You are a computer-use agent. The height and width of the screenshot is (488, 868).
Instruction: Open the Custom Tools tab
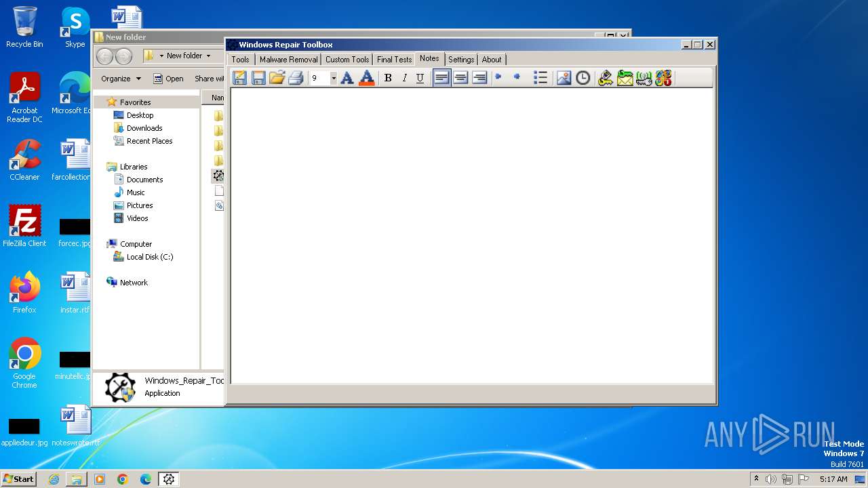coord(347,60)
